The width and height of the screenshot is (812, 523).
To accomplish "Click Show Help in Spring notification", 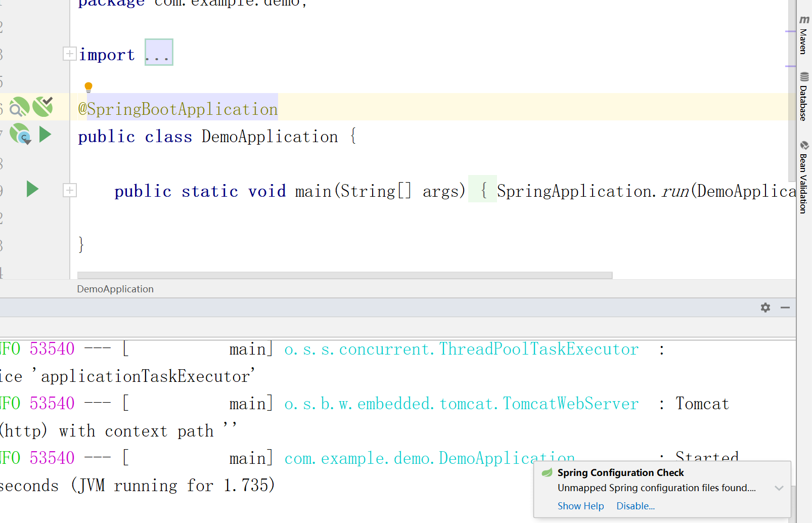I will click(x=580, y=506).
